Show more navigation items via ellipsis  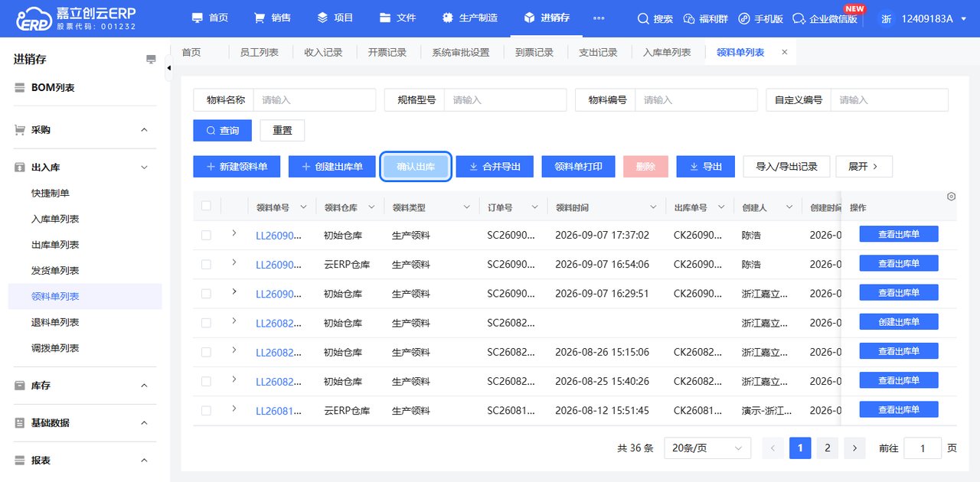(x=599, y=18)
